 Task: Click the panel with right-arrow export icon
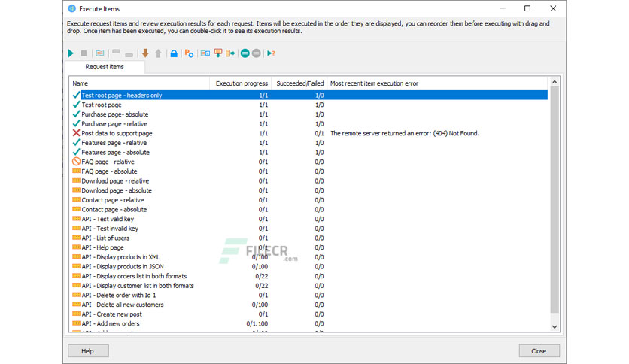[x=230, y=53]
